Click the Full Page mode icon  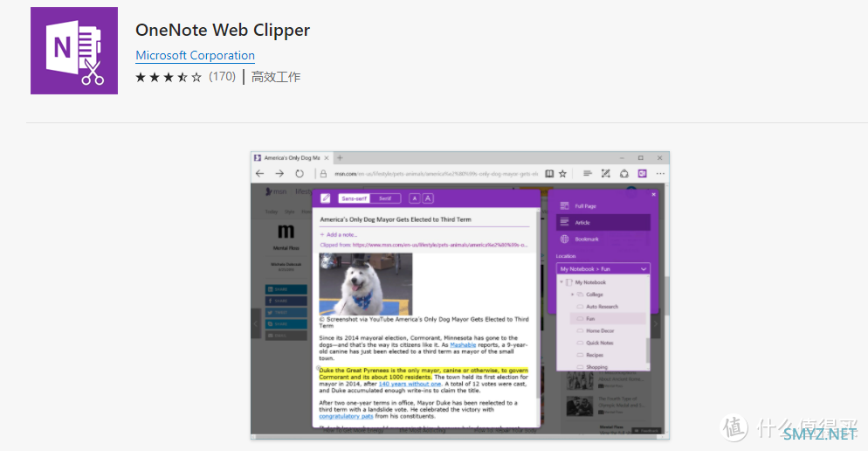(564, 206)
